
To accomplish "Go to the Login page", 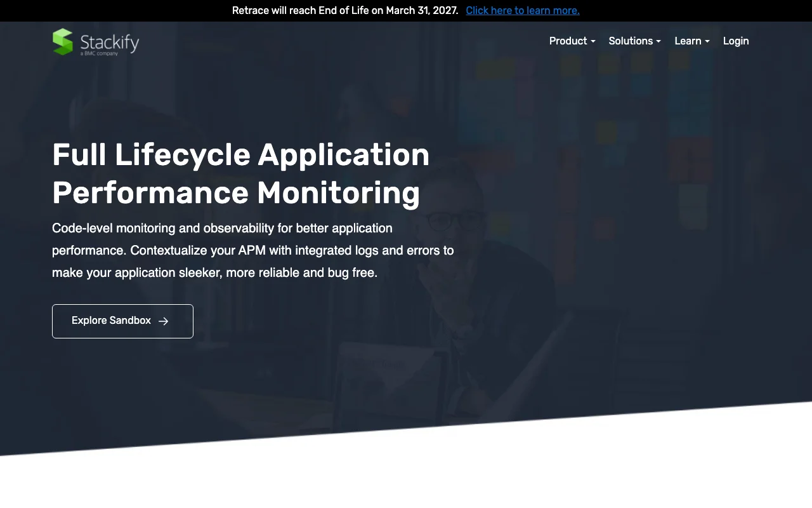I will [736, 41].
